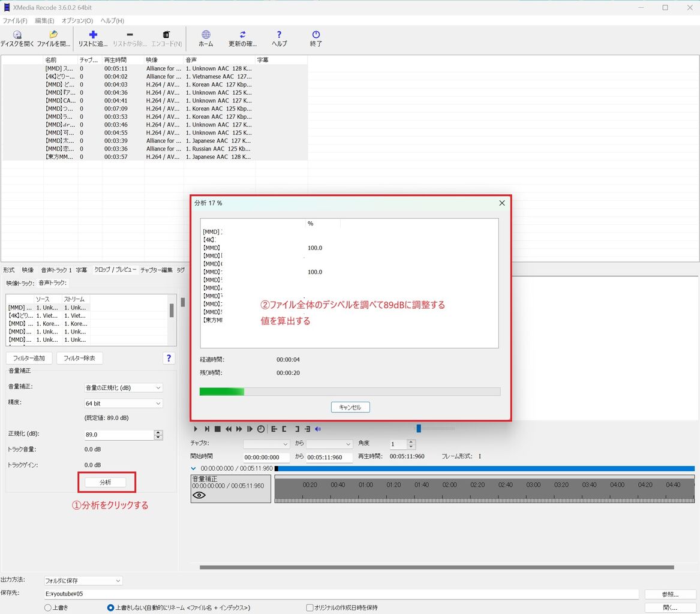Step to next frame icon in preview controls
This screenshot has width=700, height=614.
pos(207,429)
